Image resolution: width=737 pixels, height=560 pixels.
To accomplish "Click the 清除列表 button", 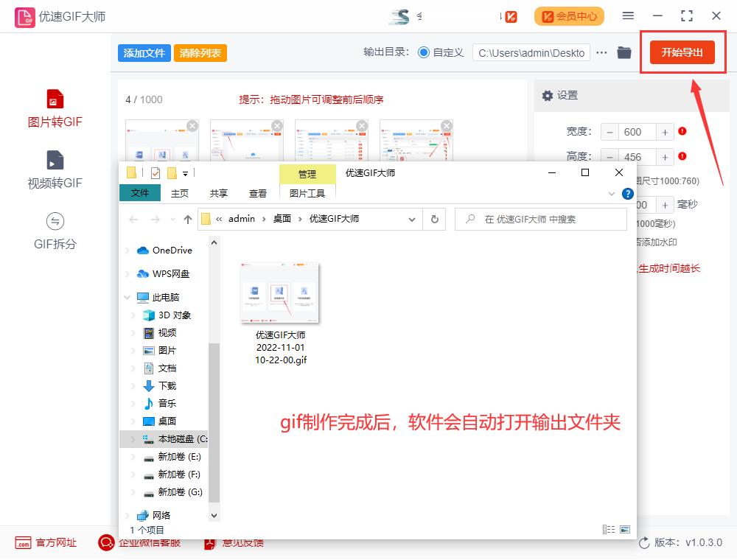I will pos(200,53).
